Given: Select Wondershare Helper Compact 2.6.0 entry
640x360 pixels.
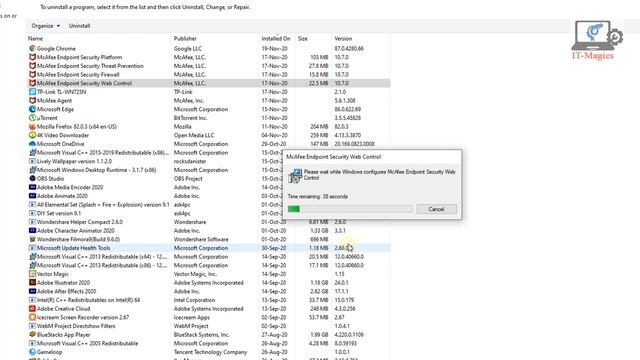Looking at the screenshot, I should click(x=80, y=222).
